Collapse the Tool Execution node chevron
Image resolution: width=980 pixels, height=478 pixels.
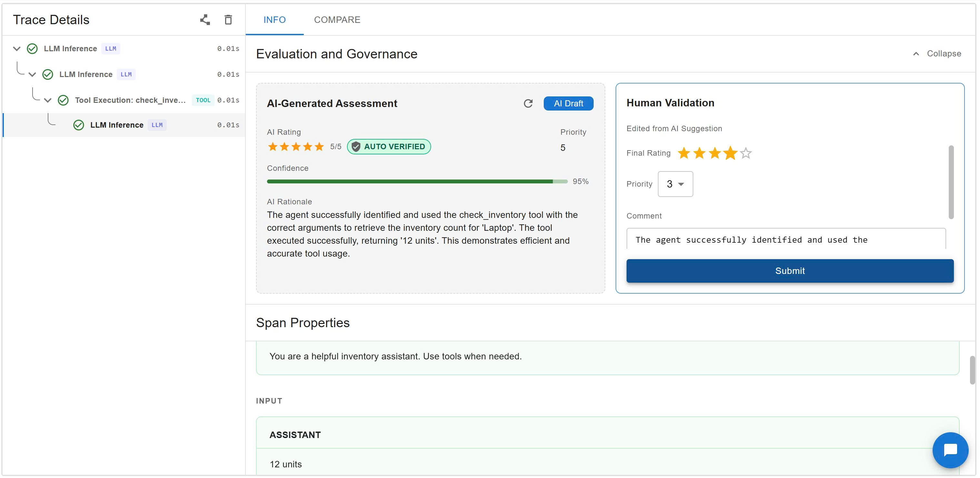(x=47, y=100)
